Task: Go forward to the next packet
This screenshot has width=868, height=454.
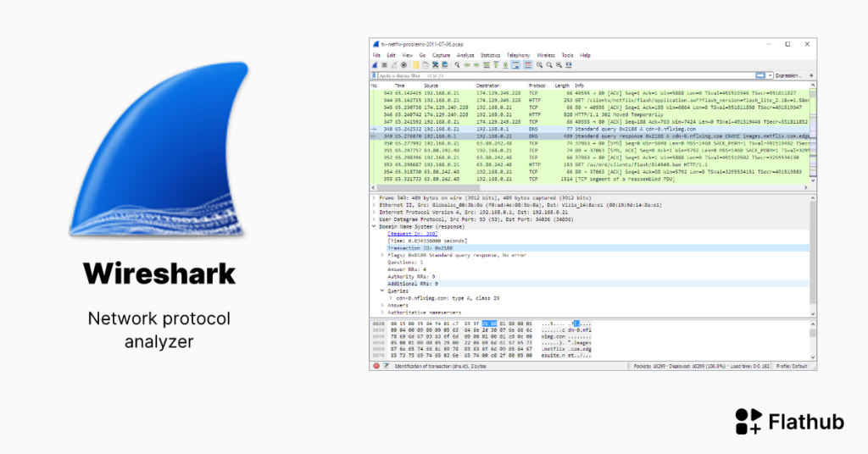Action: click(x=476, y=65)
